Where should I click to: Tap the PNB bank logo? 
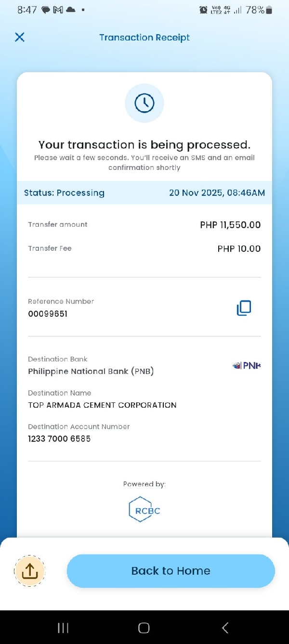(247, 366)
